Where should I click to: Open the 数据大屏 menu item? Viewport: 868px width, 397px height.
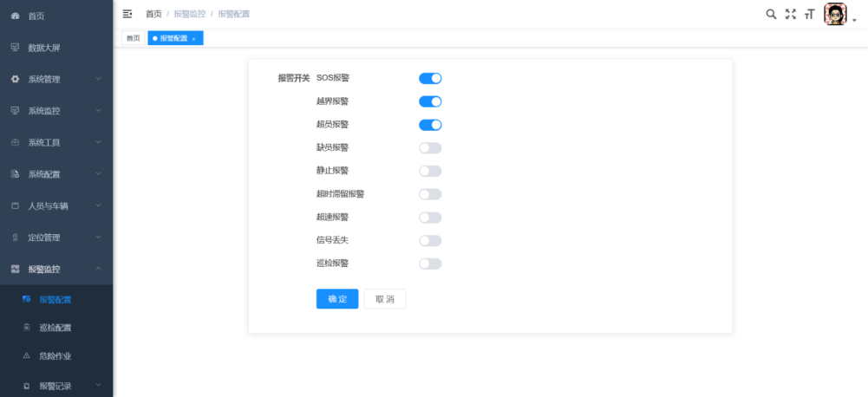pyautogui.click(x=56, y=48)
